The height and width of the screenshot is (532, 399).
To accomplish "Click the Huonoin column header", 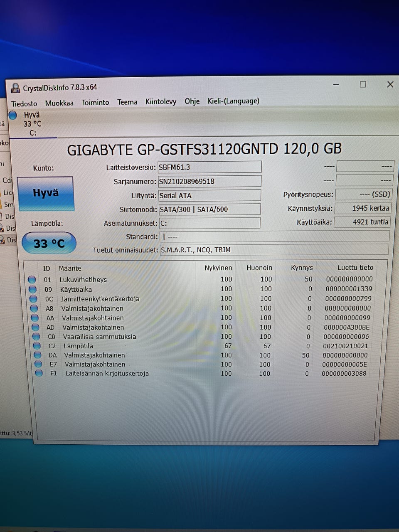I will (x=259, y=268).
